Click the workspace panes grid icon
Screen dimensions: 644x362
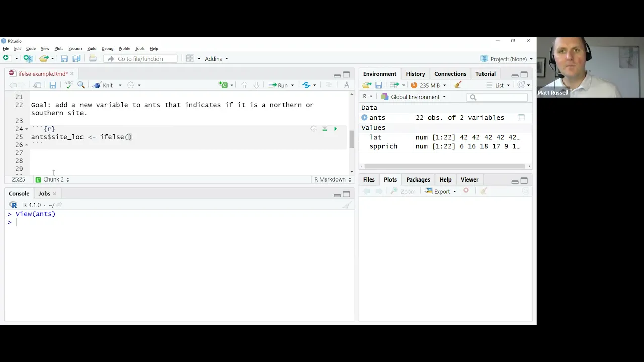(x=190, y=59)
